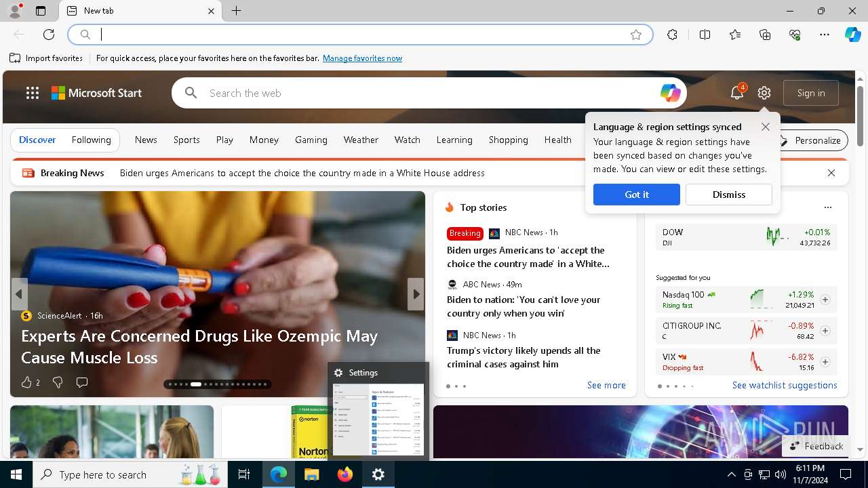868x488 pixels.
Task: Open the Microsoft Start app launcher grid
Action: 33,93
